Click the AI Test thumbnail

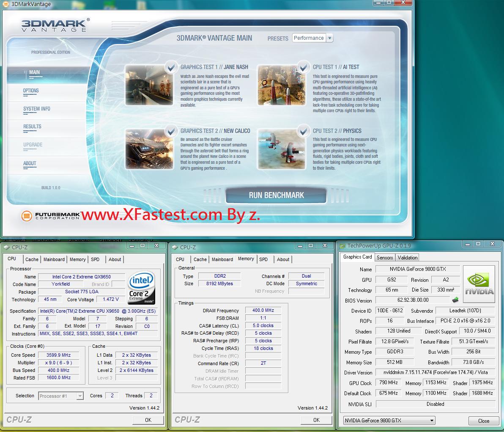[282, 85]
